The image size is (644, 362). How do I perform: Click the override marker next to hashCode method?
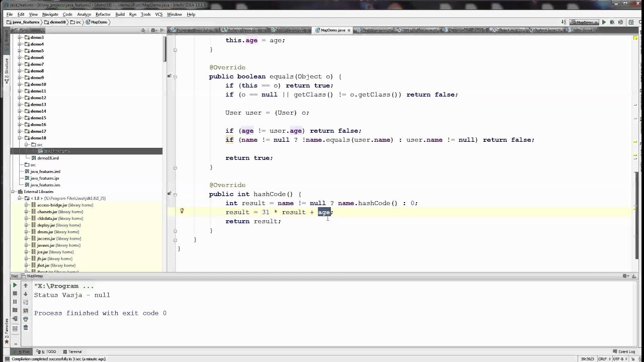170,194
